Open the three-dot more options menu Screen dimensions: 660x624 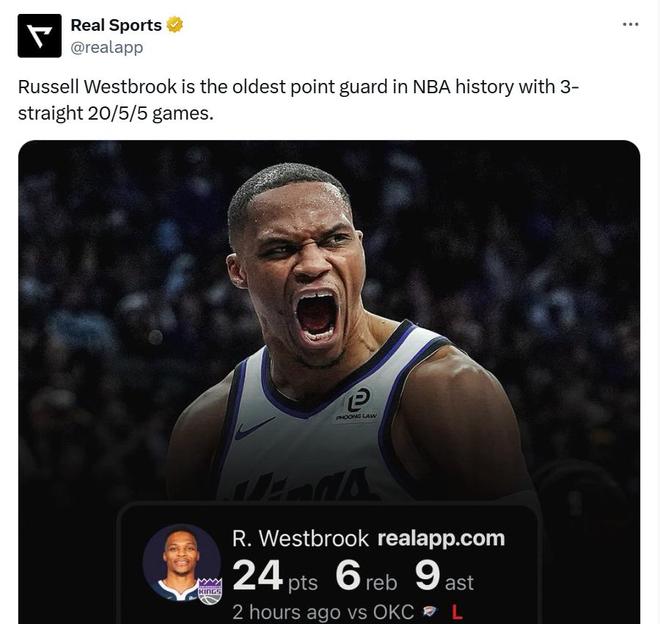pyautogui.click(x=631, y=24)
